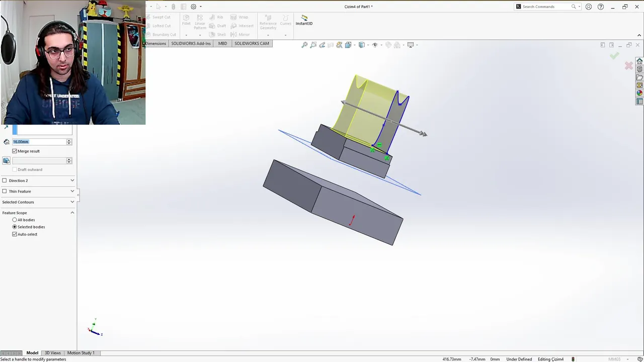The height and width of the screenshot is (362, 644).
Task: Click the Zoom to Fit magnifier icon
Action: pyautogui.click(x=304, y=45)
